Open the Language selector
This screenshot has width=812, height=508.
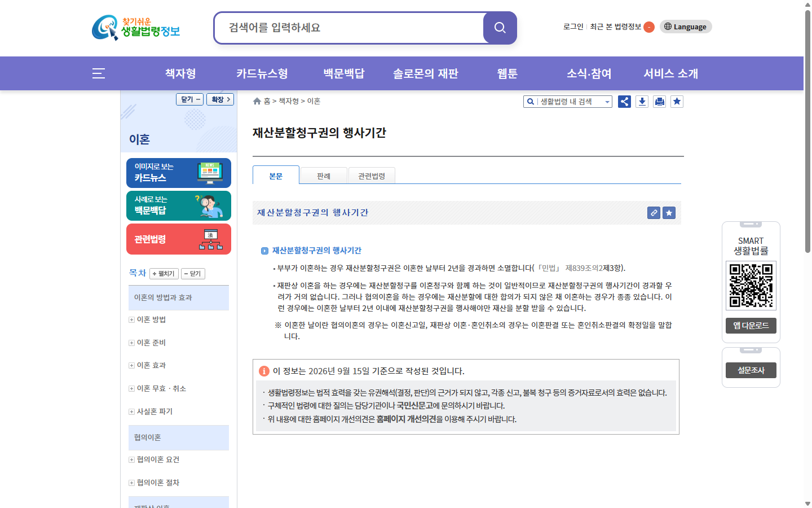686,27
